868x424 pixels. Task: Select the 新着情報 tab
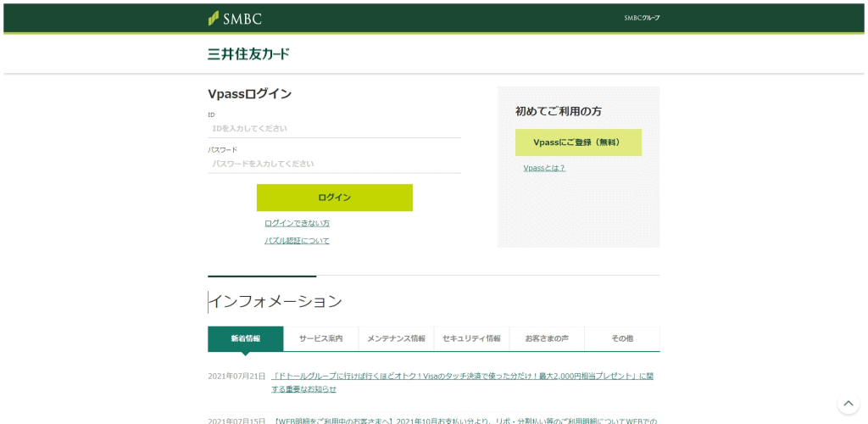pyautogui.click(x=245, y=338)
